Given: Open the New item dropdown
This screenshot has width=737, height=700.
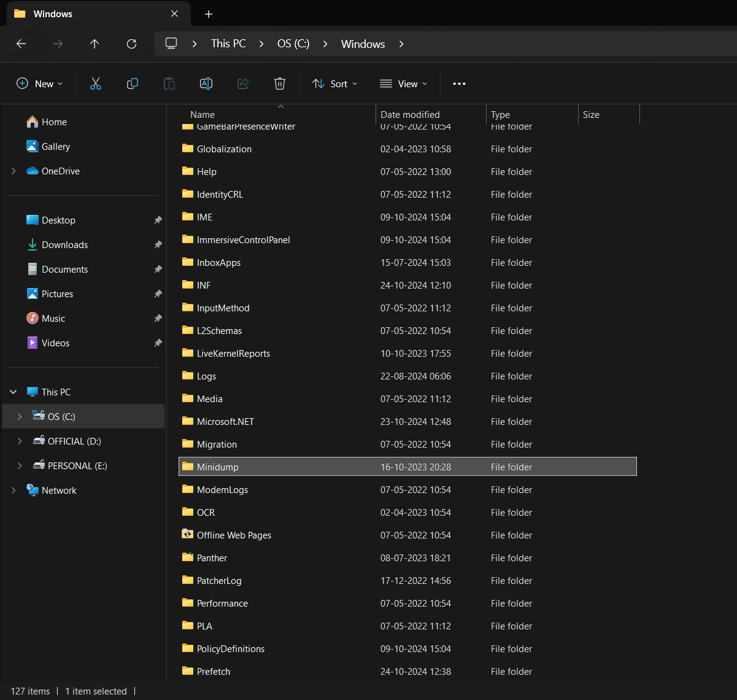Looking at the screenshot, I should [x=40, y=84].
